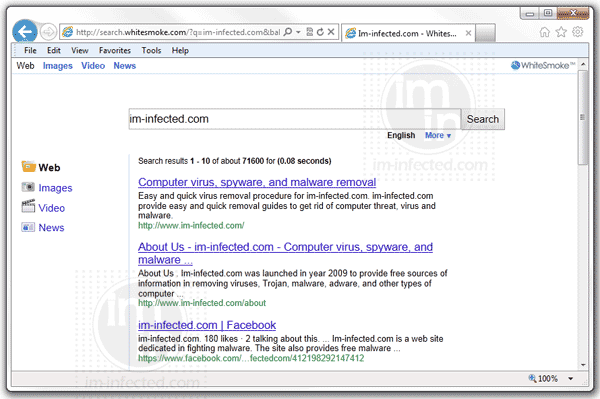Click the forward navigation arrow
Image resolution: width=600 pixels, height=399 pixels.
click(48, 32)
